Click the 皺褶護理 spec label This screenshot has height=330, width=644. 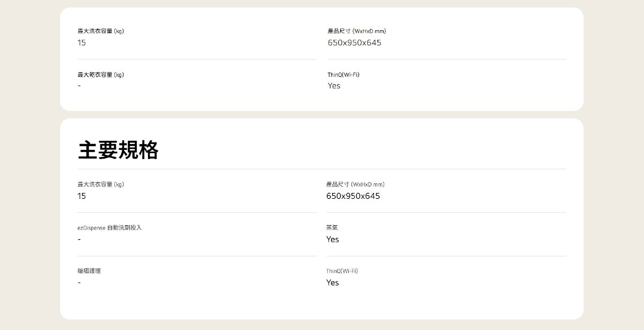tap(89, 271)
